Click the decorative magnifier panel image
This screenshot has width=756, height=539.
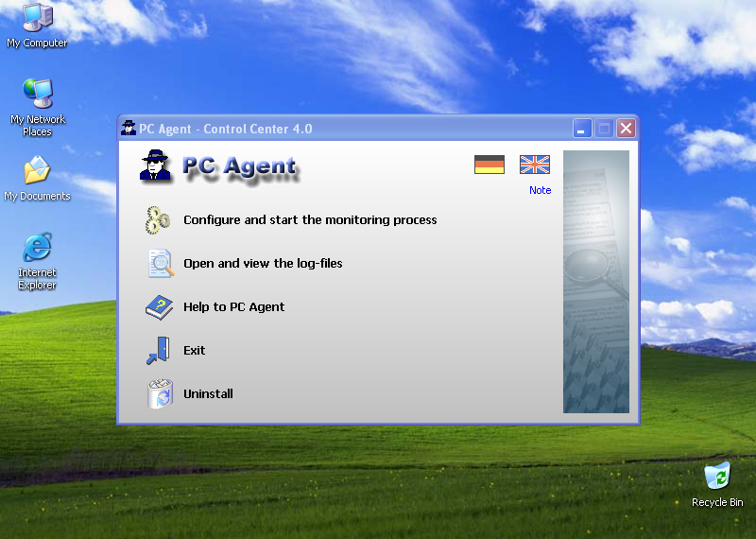[x=596, y=282]
